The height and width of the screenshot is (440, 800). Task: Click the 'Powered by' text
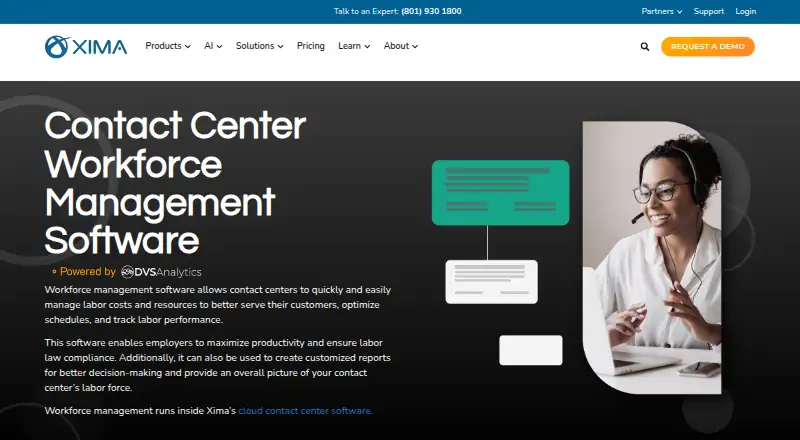click(88, 272)
